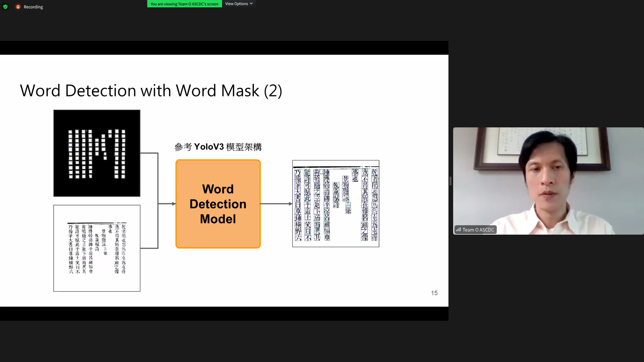Click the Team O ASCDC name tag
The height and width of the screenshot is (362, 644).
point(478,230)
